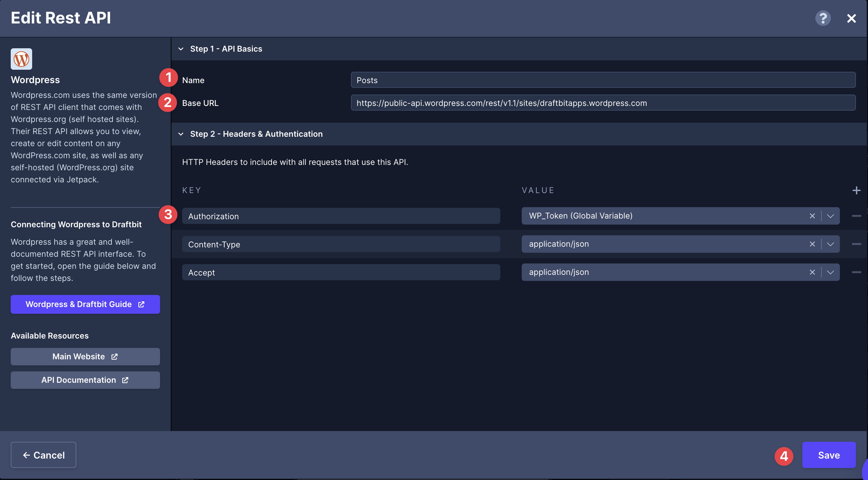Click the Step 2 - Headers & Authentication title
The height and width of the screenshot is (480, 868).
tap(257, 134)
